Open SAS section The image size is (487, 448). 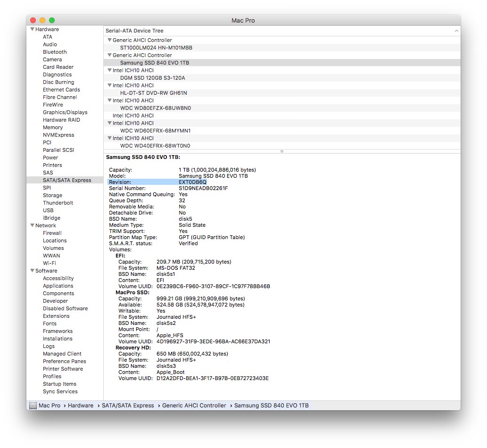48,173
